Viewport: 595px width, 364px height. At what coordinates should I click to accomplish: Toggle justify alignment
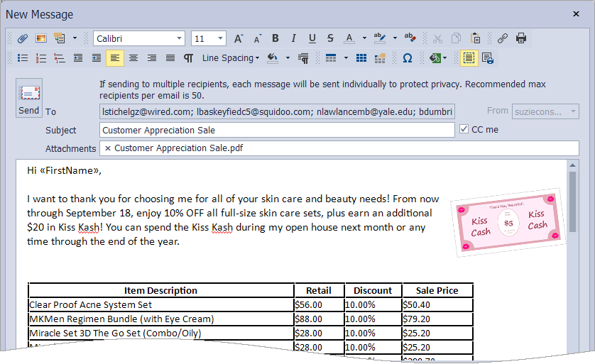tap(170, 58)
